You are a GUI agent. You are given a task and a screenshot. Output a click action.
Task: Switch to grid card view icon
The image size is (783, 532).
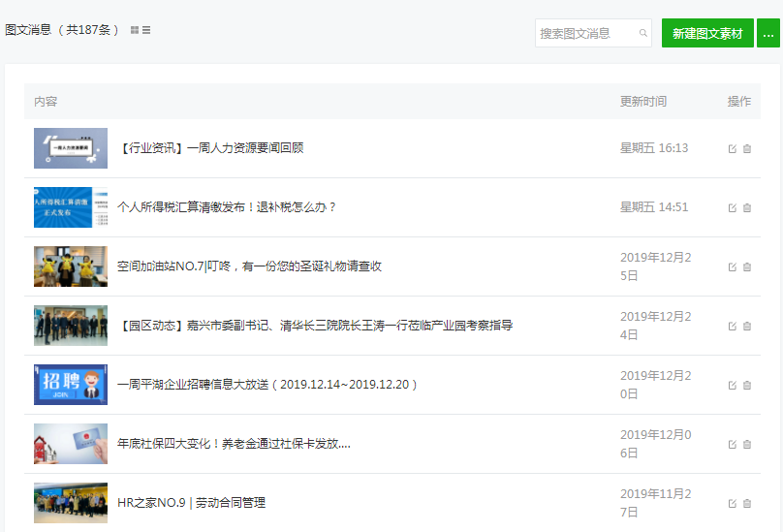click(135, 30)
